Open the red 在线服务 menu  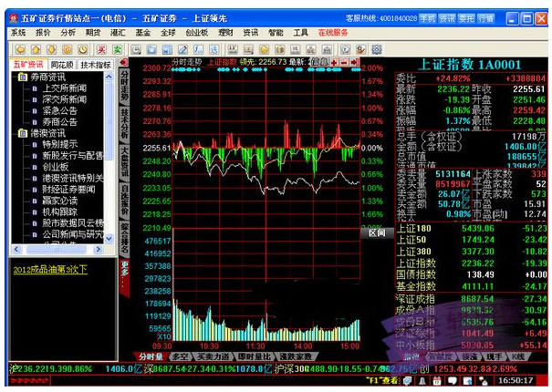pos(333,33)
